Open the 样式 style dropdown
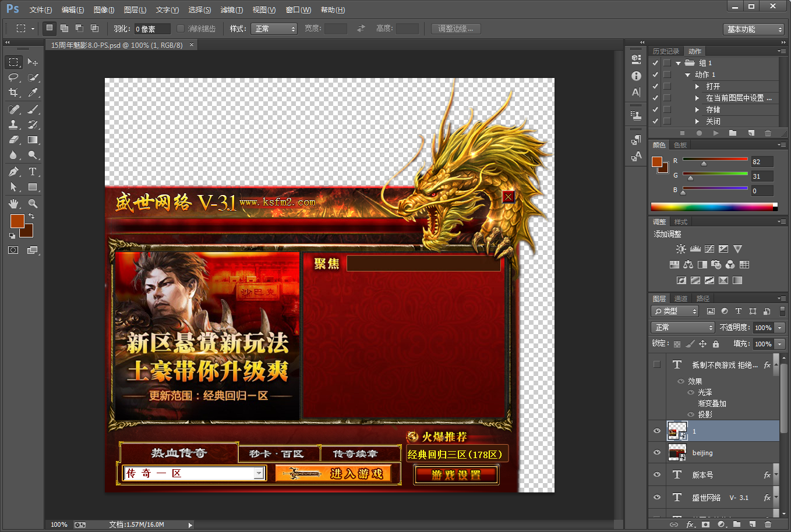This screenshot has width=791, height=532. pos(274,29)
